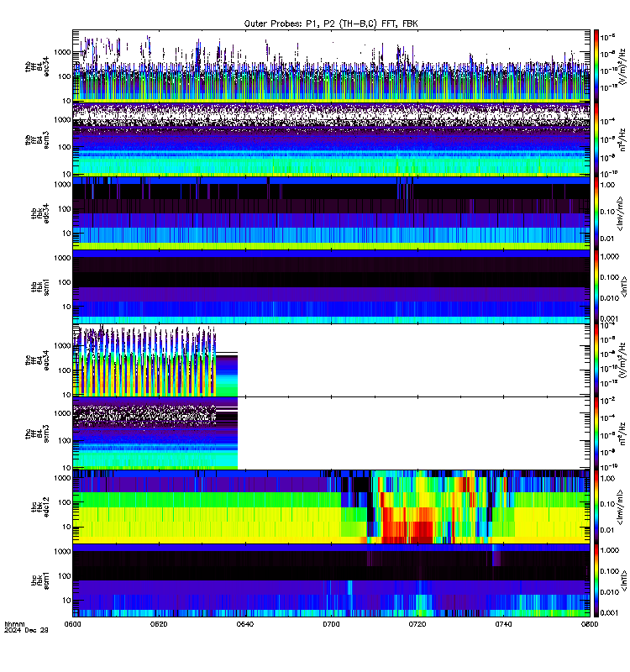Click the 'thb fff 64 scm3' panel label
The width and height of the screenshot is (630, 672).
(37, 140)
